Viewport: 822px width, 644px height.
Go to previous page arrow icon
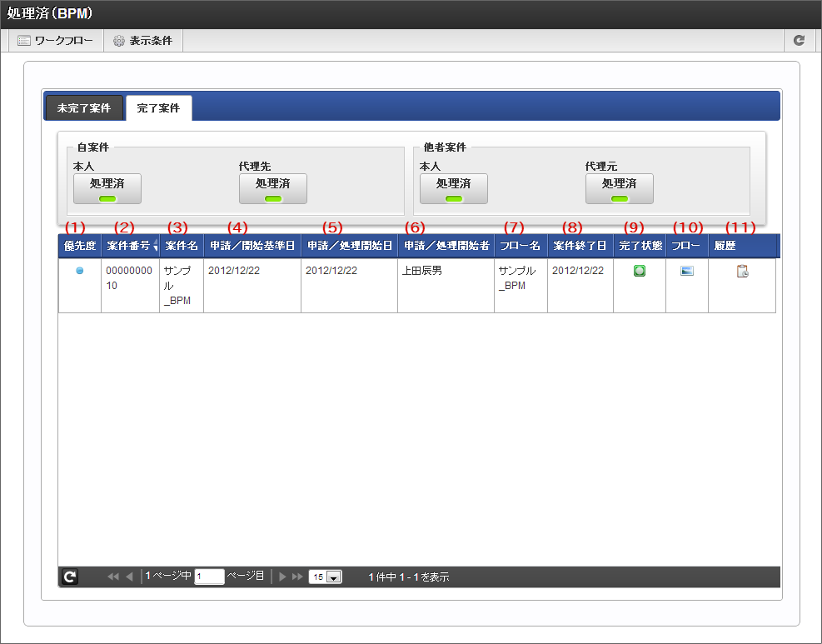point(129,577)
